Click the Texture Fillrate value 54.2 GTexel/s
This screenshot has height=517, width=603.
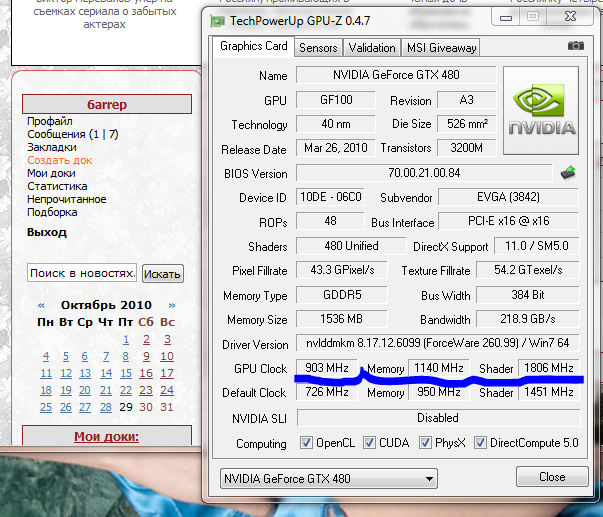pos(528,270)
